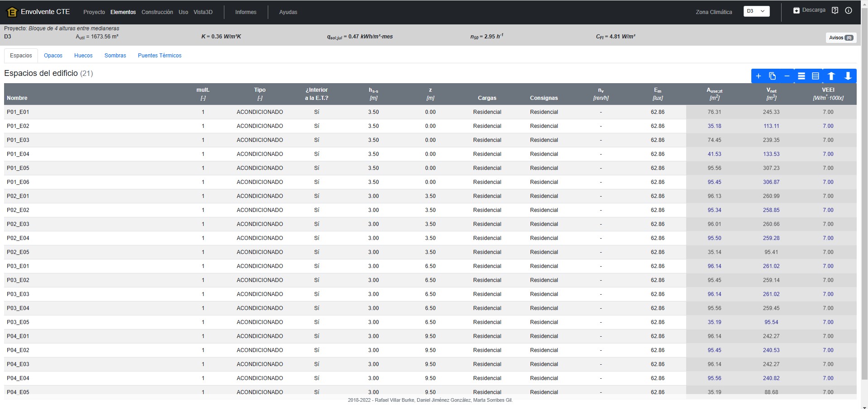Click the Envolvente CTE brand title
The height and width of the screenshot is (409, 868).
45,12
